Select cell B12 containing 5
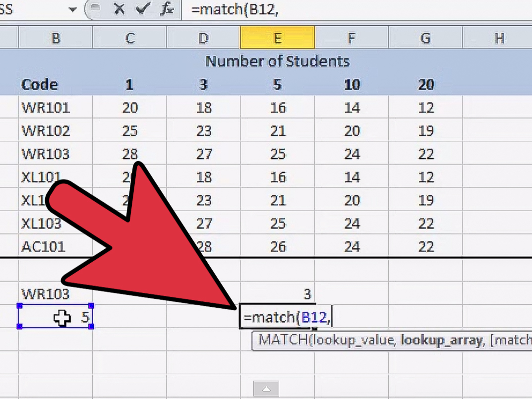 pos(56,317)
